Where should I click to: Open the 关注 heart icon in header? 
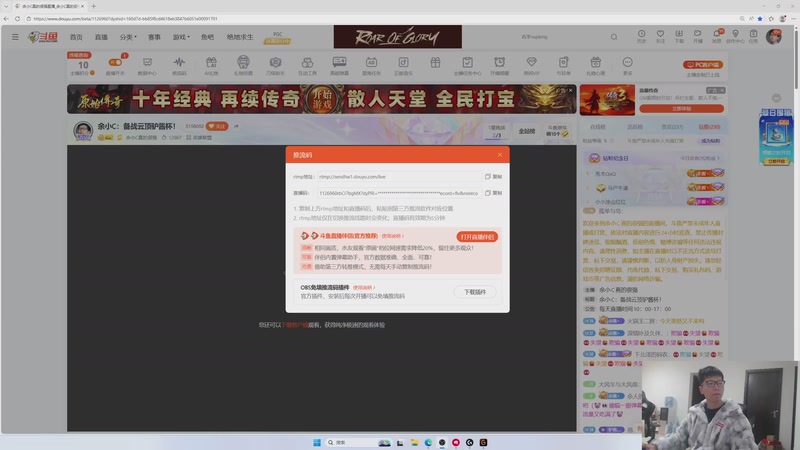coord(660,36)
